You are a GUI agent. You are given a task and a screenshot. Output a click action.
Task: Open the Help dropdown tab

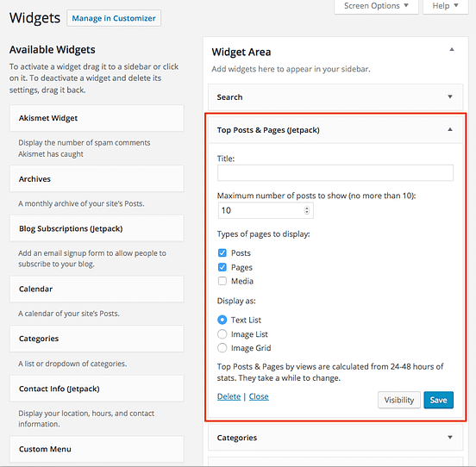(x=445, y=6)
